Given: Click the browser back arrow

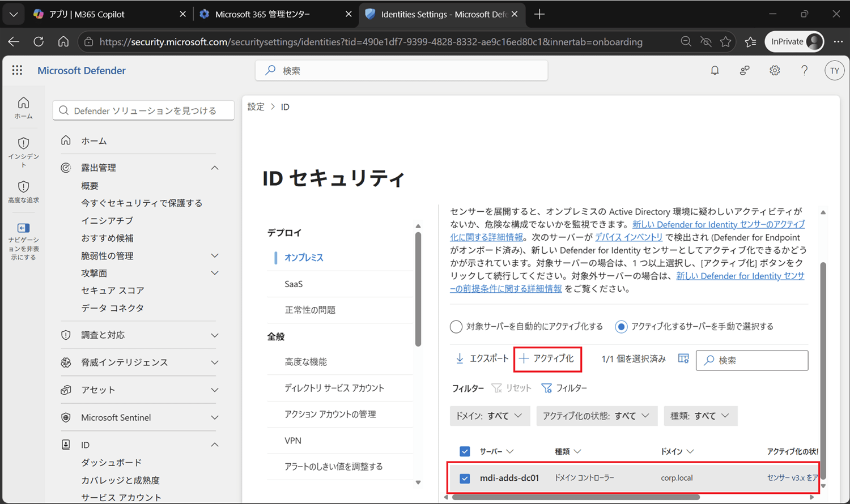Looking at the screenshot, I should [14, 41].
